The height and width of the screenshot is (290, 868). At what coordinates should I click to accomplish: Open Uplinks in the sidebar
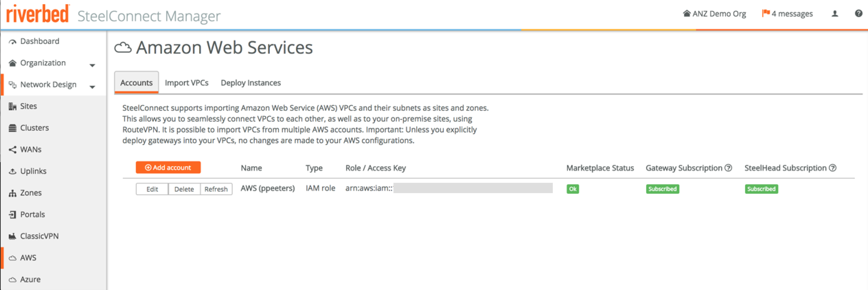33,171
